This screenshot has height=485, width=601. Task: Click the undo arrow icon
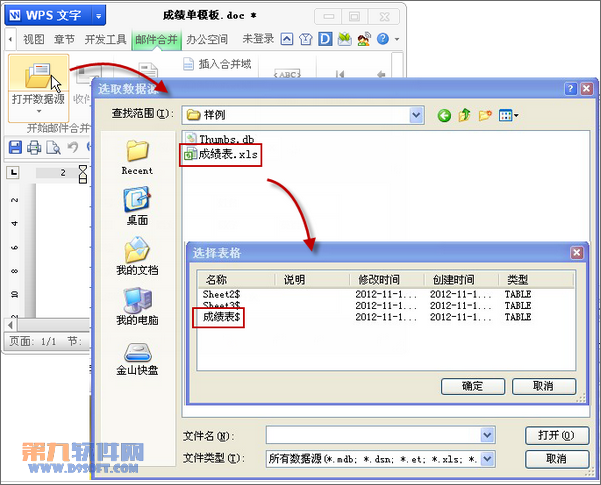(x=72, y=147)
